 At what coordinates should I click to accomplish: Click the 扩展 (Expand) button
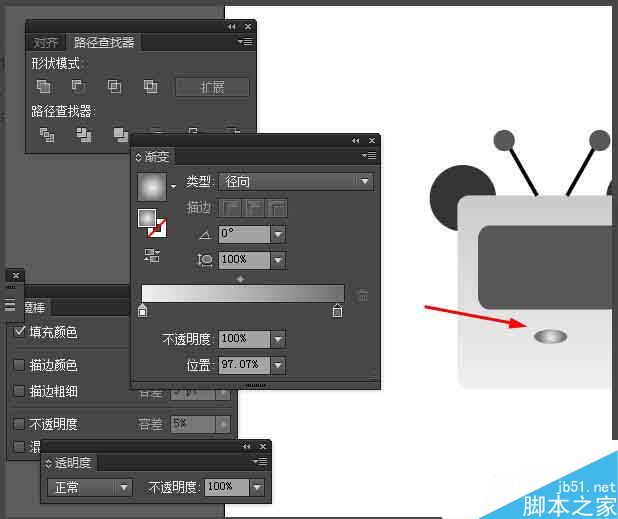(x=212, y=87)
